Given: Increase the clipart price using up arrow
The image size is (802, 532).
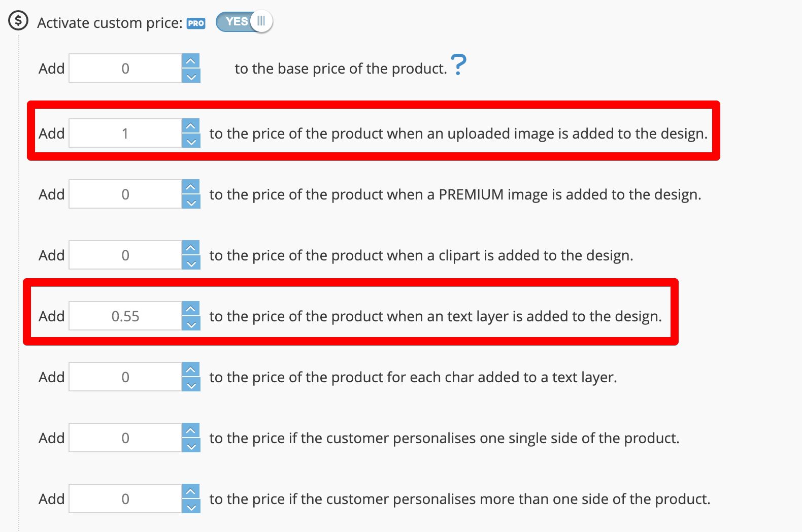Looking at the screenshot, I should [x=191, y=248].
